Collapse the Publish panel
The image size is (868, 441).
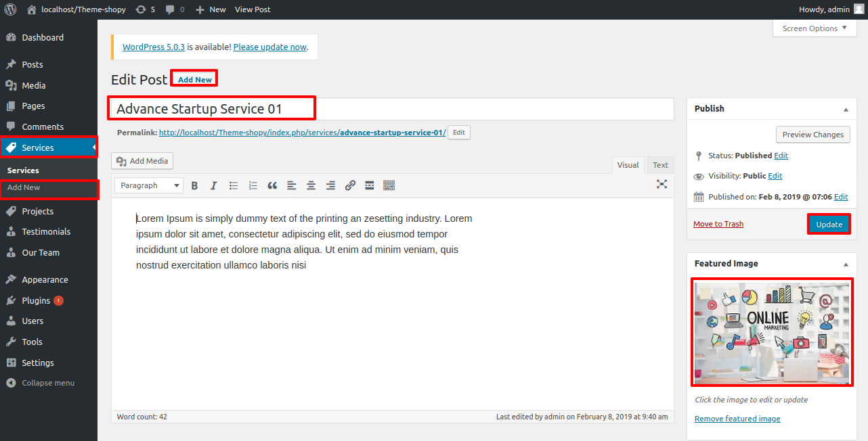point(846,109)
